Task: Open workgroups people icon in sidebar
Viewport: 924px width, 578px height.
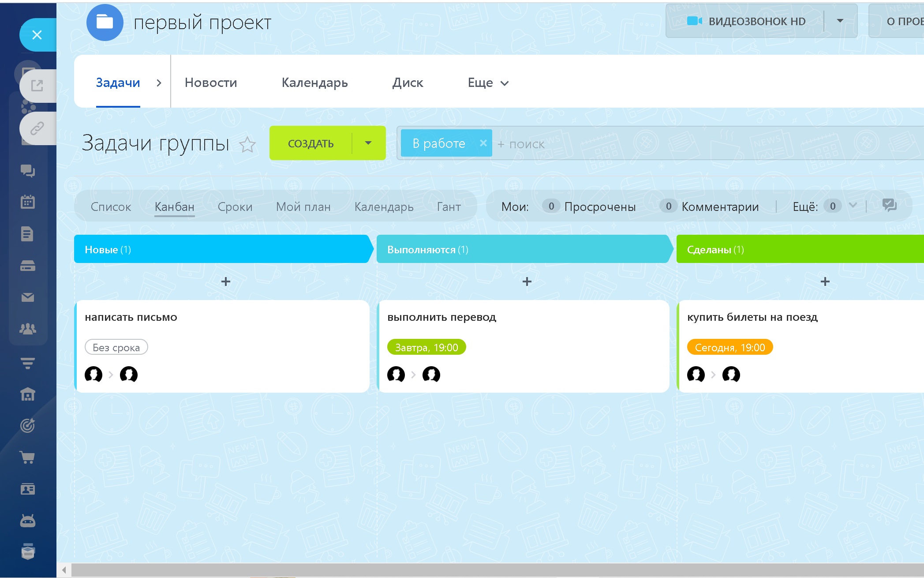Action: (x=28, y=329)
